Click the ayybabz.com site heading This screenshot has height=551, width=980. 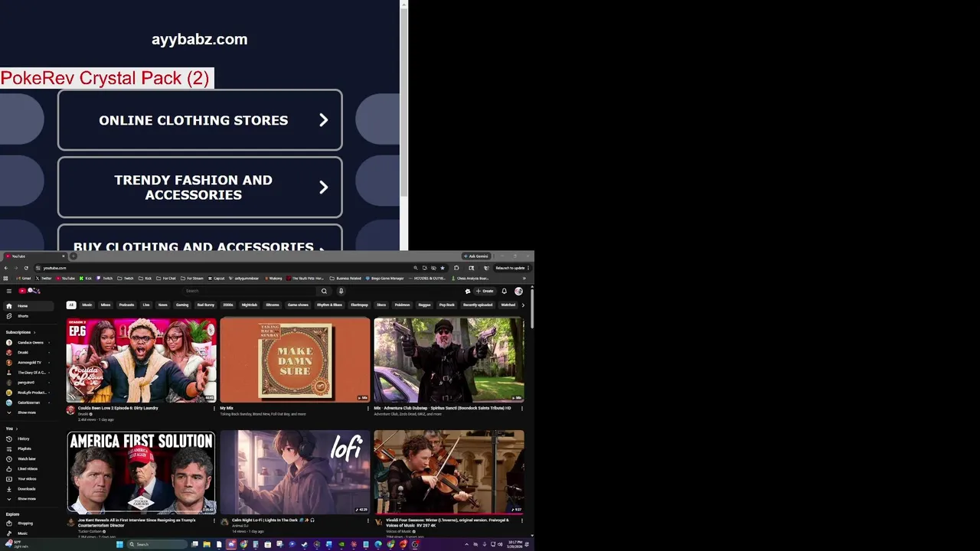(x=199, y=39)
